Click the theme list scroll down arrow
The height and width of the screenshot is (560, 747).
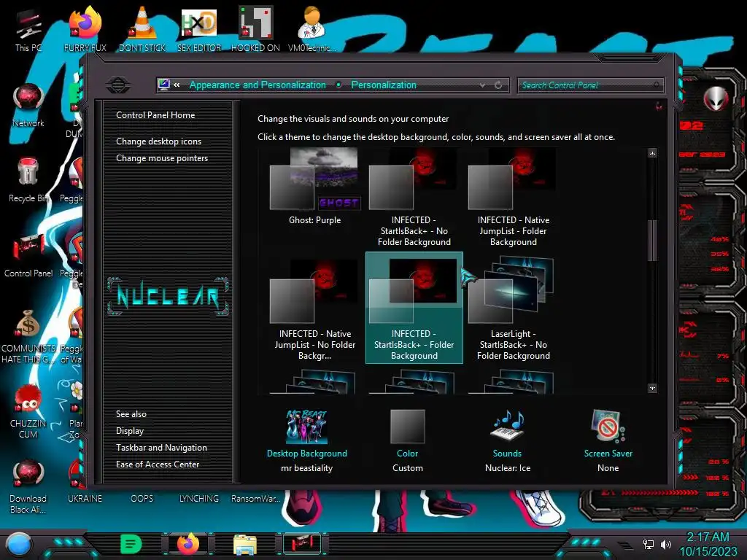(x=653, y=388)
